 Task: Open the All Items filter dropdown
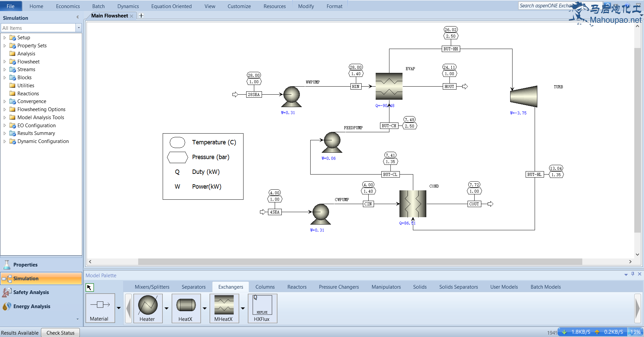79,28
